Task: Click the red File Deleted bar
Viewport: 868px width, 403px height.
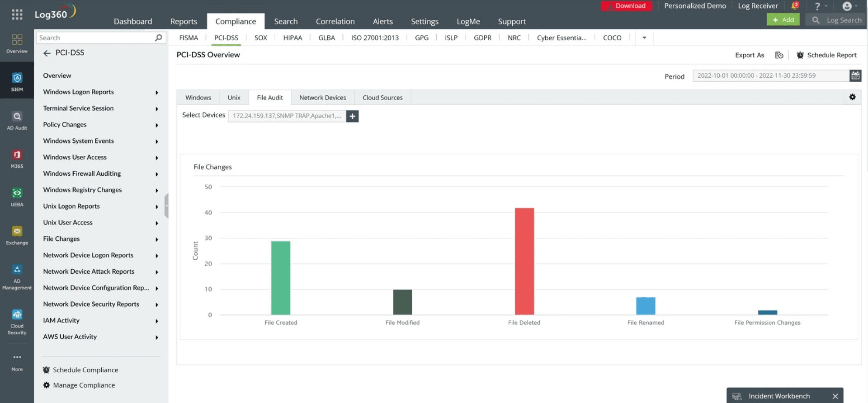Action: point(524,262)
